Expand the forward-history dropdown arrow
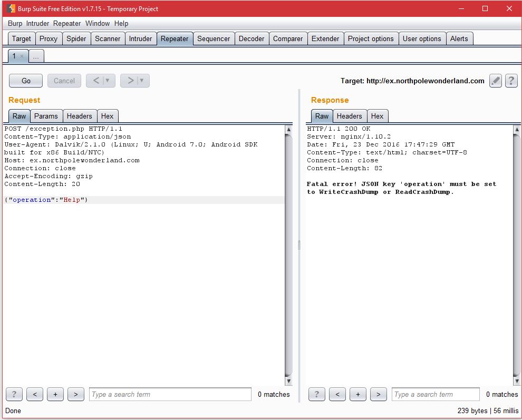This screenshot has width=522, height=420. (x=142, y=81)
